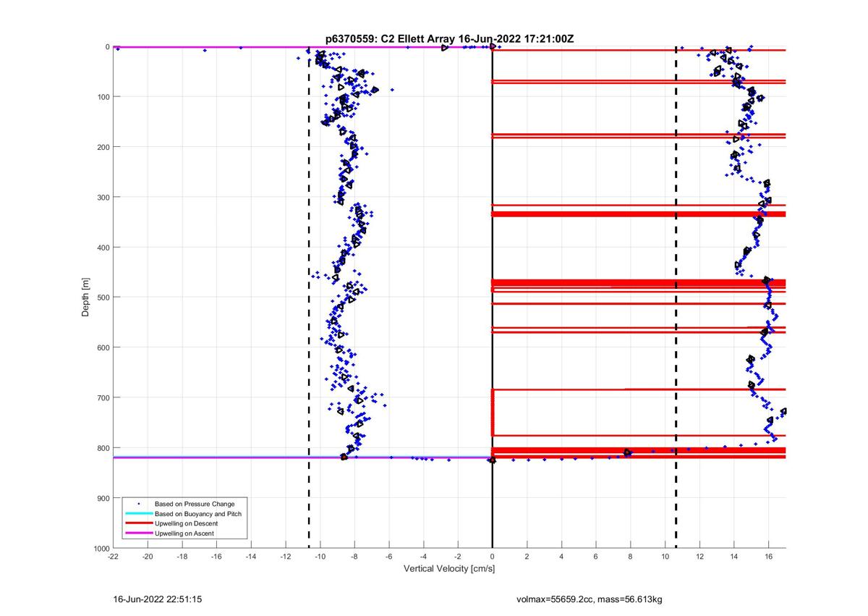The image size is (868, 616).
Task: Click the red line sample in legend
Action: [138, 523]
